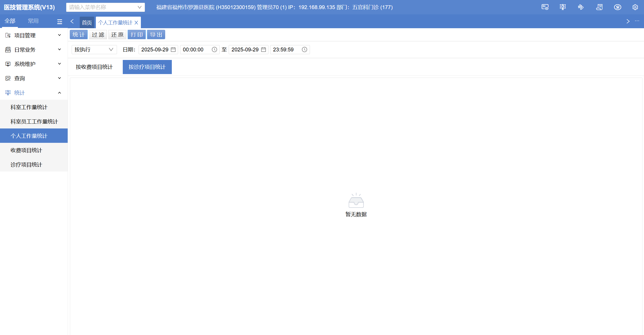Click the presentation board icon in header
Viewport: 644px width, 335px height.
tap(563, 7)
